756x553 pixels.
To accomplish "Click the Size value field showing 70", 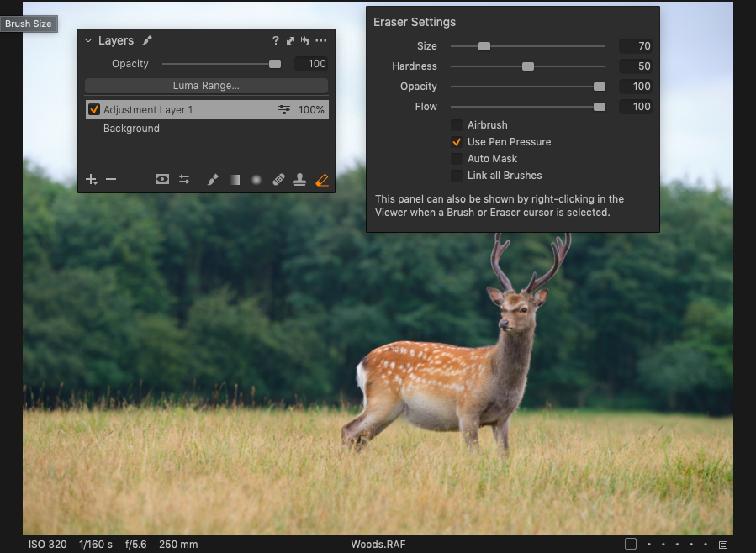I will [636, 46].
